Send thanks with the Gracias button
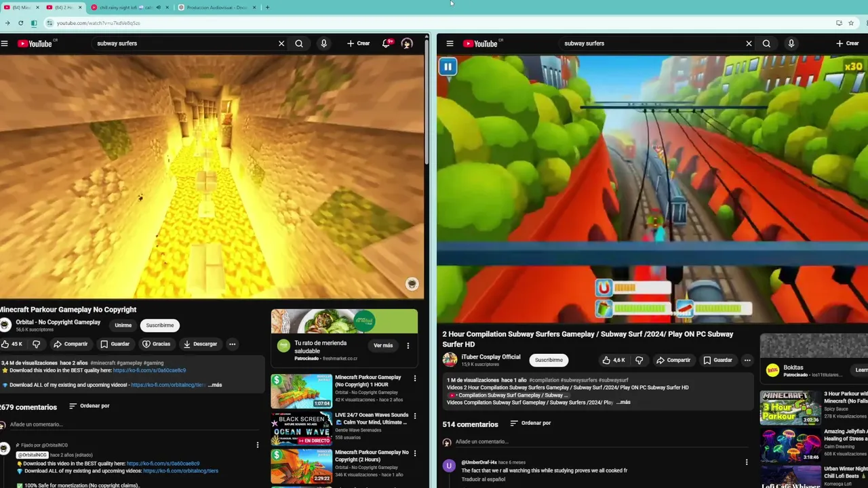Viewport: 868px width, 488px height. (156, 344)
